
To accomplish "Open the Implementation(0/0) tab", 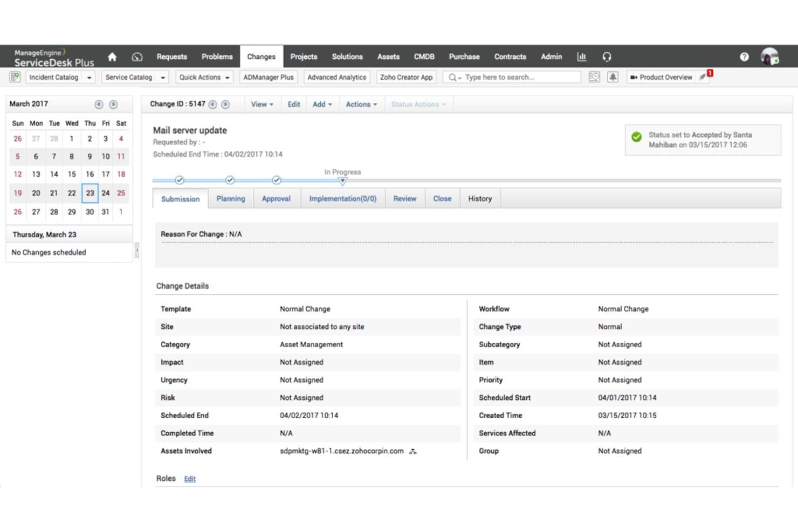I will 343,198.
